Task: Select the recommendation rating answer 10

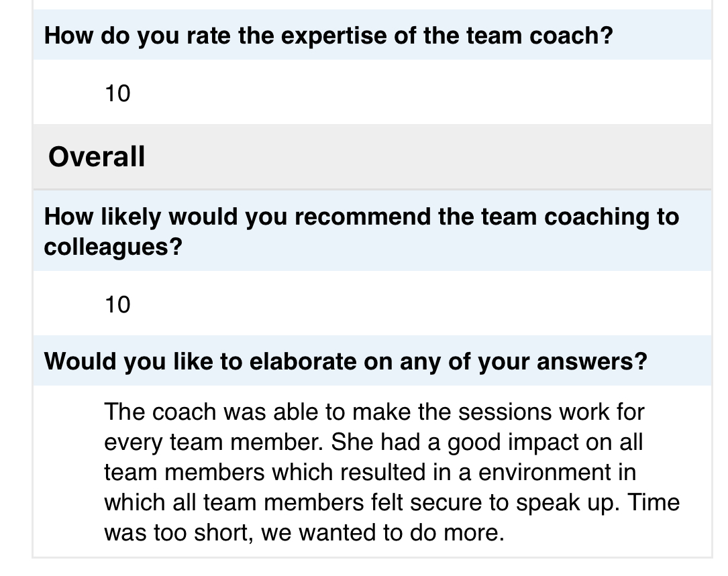Action: (117, 304)
